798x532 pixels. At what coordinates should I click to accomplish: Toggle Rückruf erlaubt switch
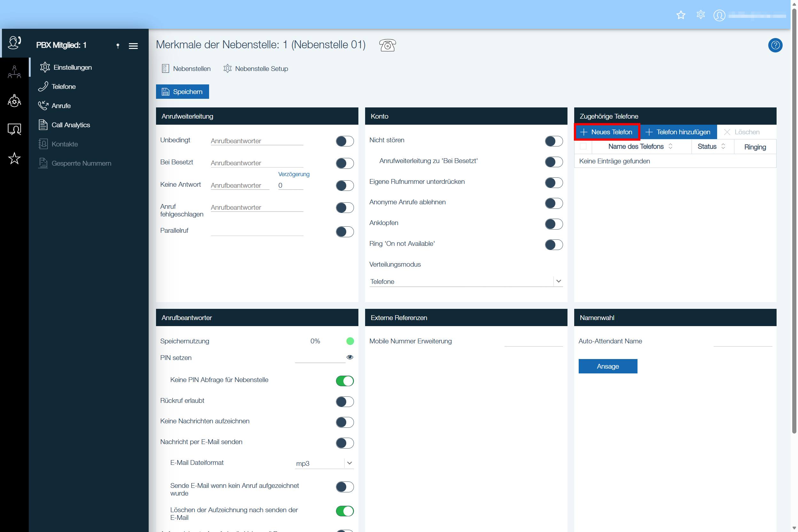click(345, 401)
